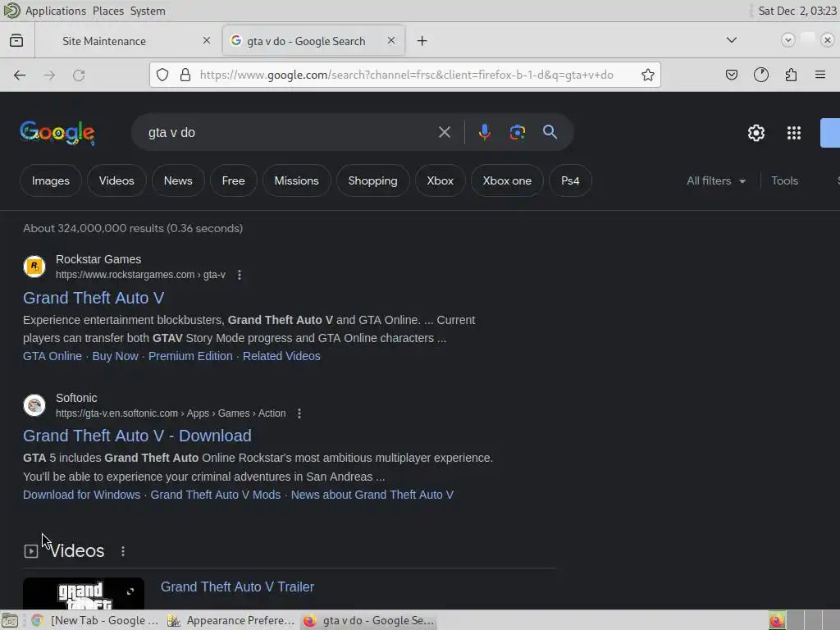Open Download for Windows sitelink

(x=81, y=495)
